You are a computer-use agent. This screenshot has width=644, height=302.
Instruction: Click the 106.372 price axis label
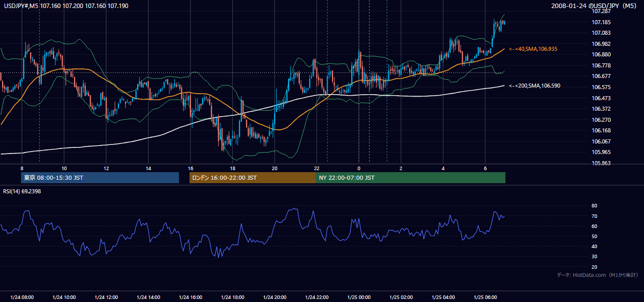coord(602,109)
